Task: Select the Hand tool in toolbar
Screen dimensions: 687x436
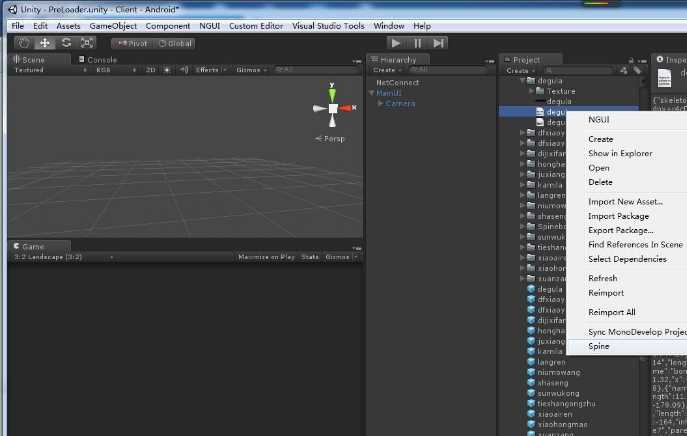Action: (x=24, y=43)
